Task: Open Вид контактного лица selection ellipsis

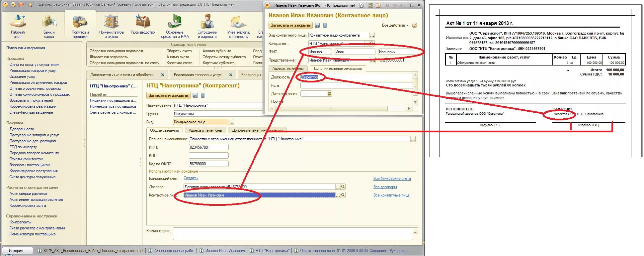Action: 372,35
